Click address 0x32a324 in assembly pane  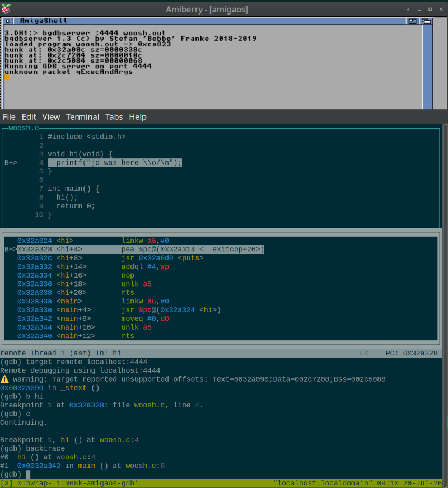[x=35, y=241]
